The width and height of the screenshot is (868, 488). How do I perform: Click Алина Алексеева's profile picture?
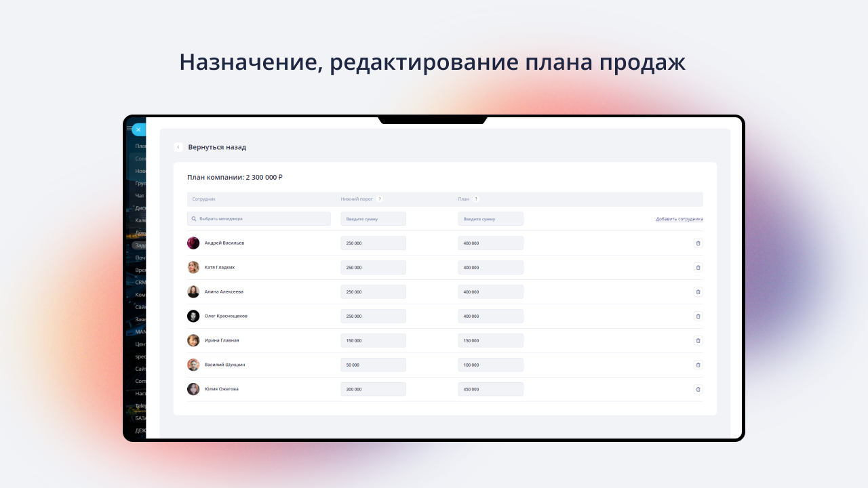[193, 291]
